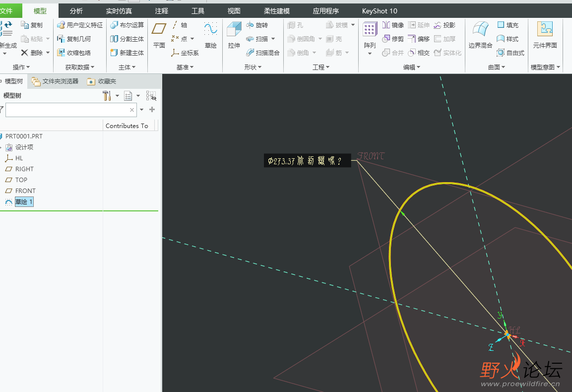The width and height of the screenshot is (572, 392).
Task: Expand the Get Data (获取数据) group
Action: point(80,67)
